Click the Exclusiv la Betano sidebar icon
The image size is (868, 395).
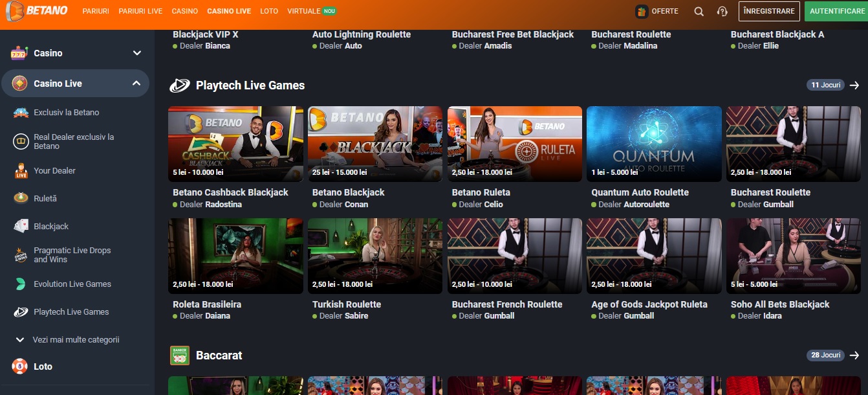coord(21,113)
